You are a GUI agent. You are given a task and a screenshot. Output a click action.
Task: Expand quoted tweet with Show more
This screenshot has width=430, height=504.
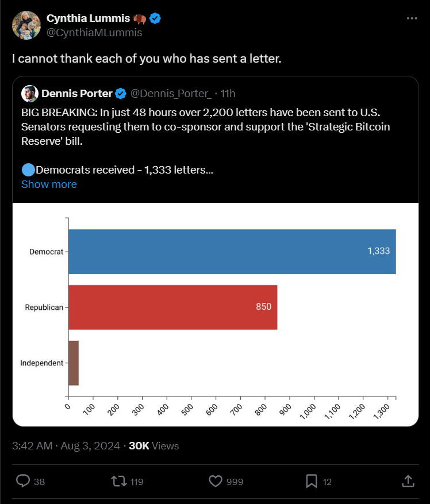(49, 184)
